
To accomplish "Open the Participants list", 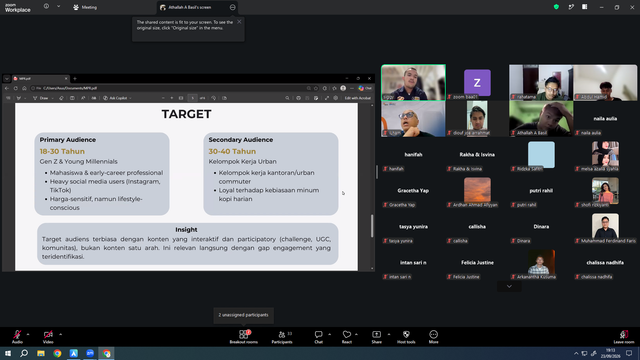I will 282,337.
